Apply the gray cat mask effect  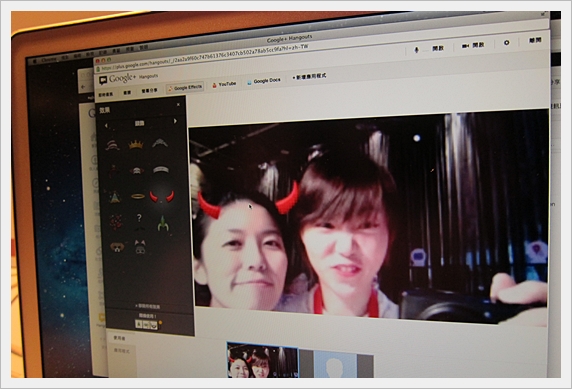tap(140, 247)
